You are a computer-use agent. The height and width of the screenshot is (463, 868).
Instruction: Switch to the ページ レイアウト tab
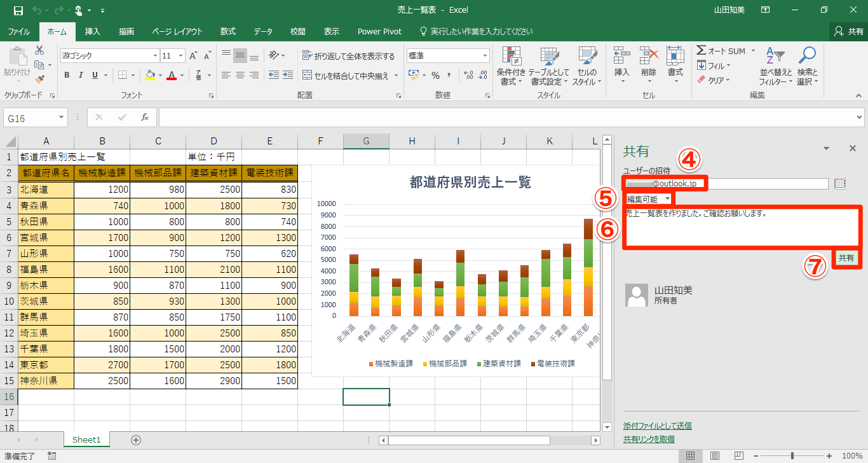[x=177, y=31]
